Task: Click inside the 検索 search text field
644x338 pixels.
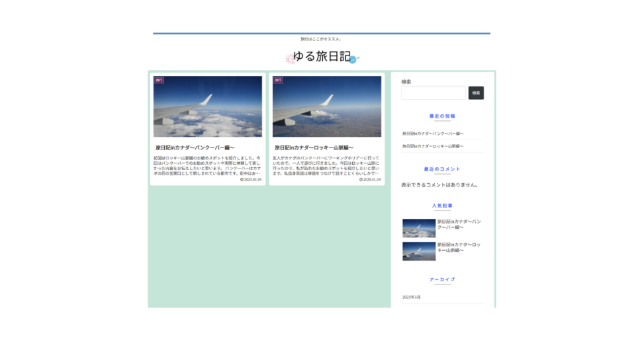Action: point(433,93)
